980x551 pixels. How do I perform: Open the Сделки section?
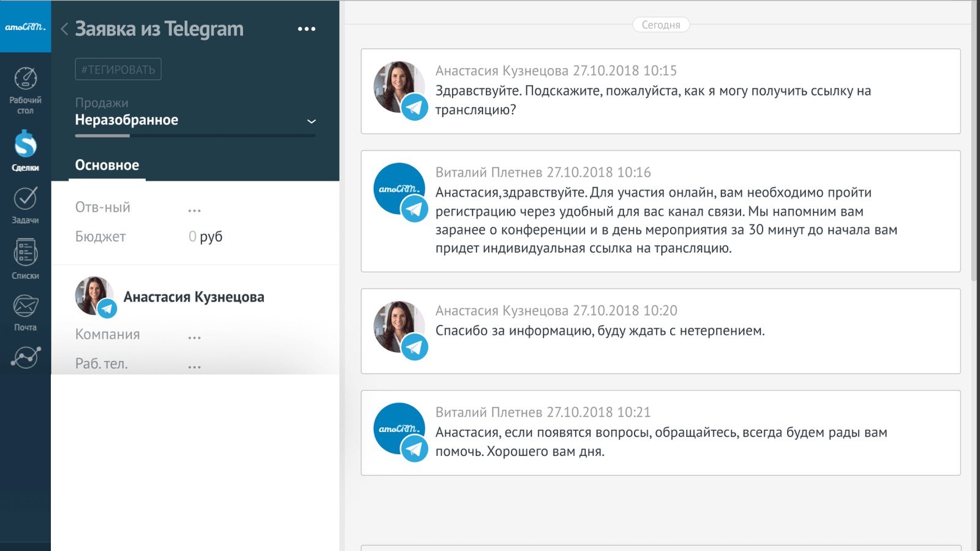(x=25, y=151)
